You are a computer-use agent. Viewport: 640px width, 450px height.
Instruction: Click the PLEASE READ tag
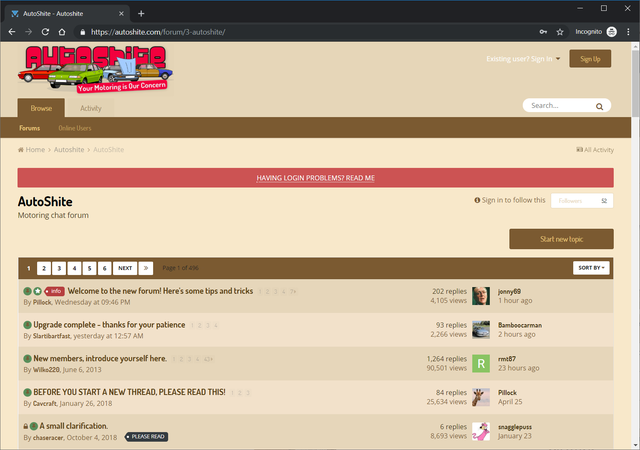tap(147, 437)
